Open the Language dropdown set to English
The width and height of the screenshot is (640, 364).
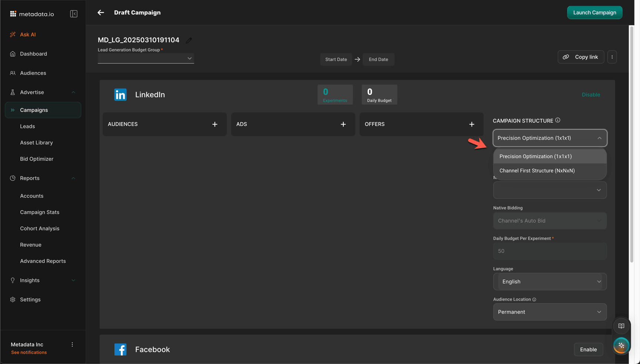coord(550,281)
